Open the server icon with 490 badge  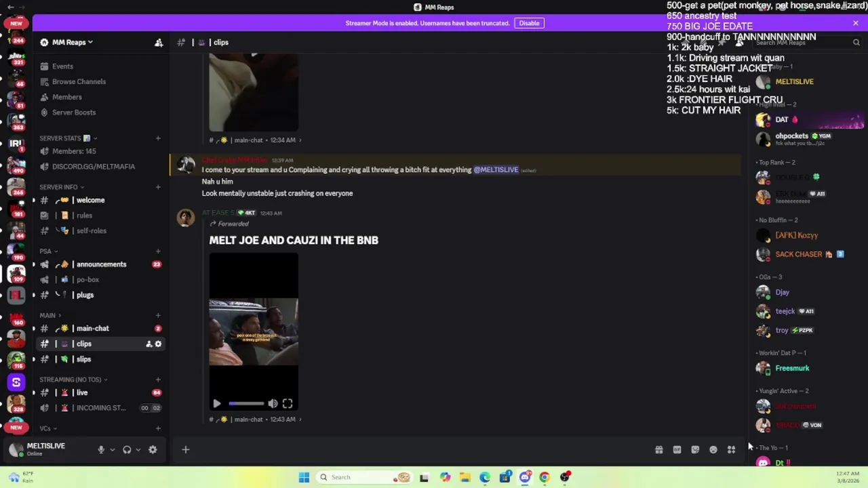(16, 166)
